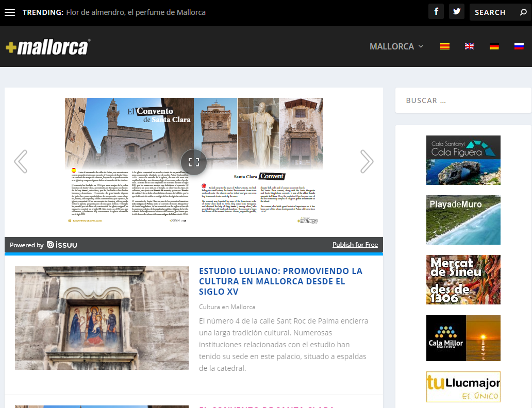Open the Estudio Luliano article image
The height and width of the screenshot is (408, 532).
(x=102, y=318)
